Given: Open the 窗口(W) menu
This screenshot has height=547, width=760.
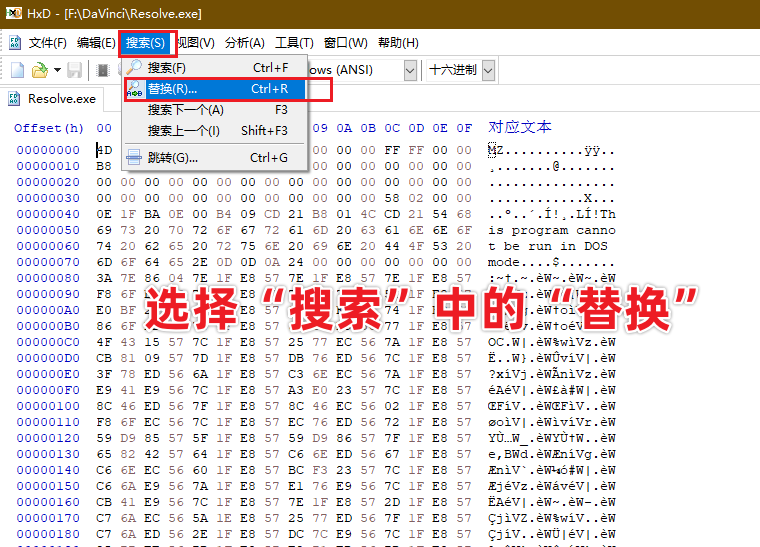Looking at the screenshot, I should coord(346,43).
